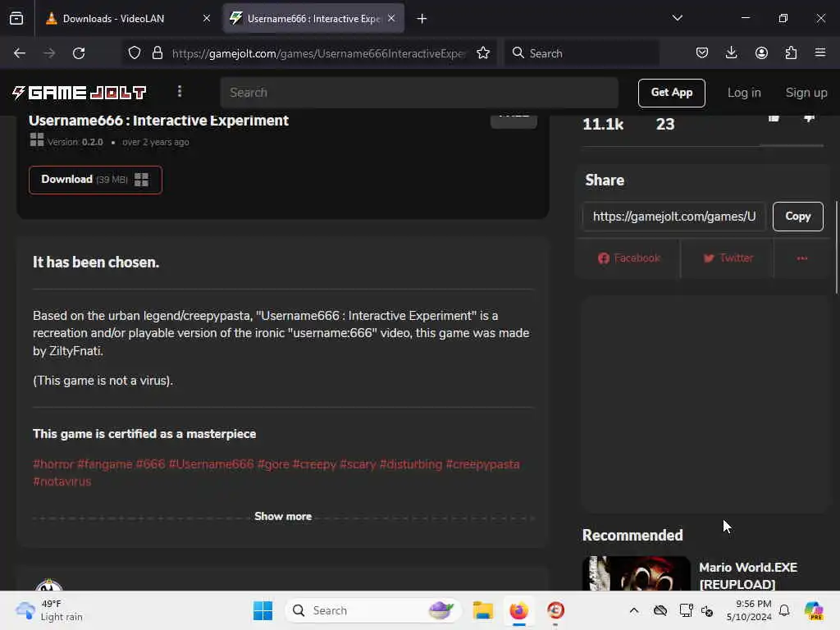This screenshot has width=840, height=630.
Task: Click the Windows taskbar Search box
Action: (x=373, y=610)
